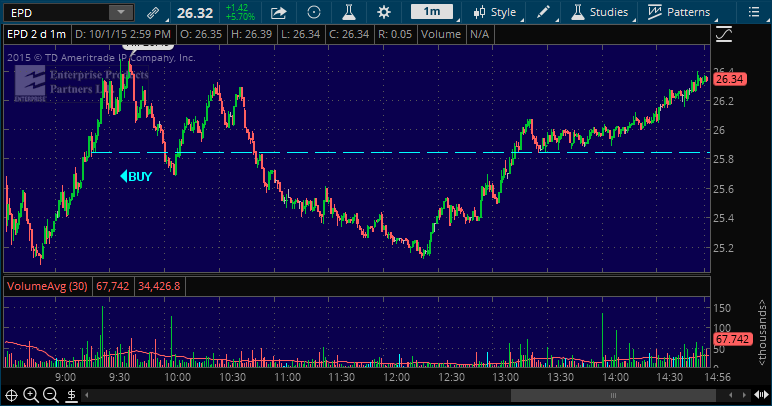
Task: Click the toolbar list icon right of Studies
Action: 752,13
